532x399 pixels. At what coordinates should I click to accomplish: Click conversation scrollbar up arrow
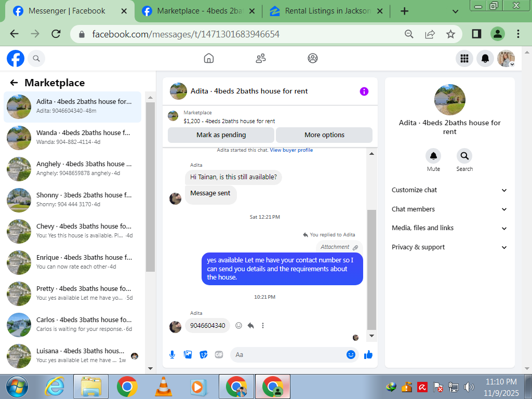click(372, 154)
